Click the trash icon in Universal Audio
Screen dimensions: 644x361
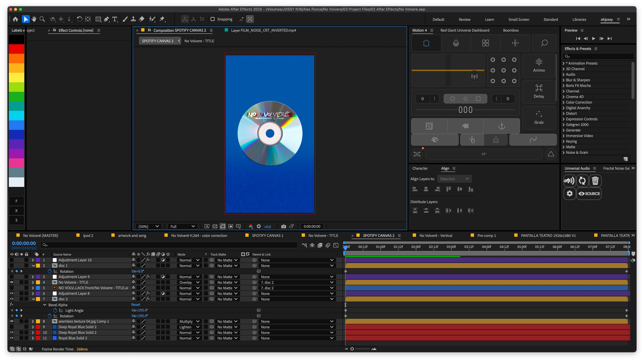595,180
